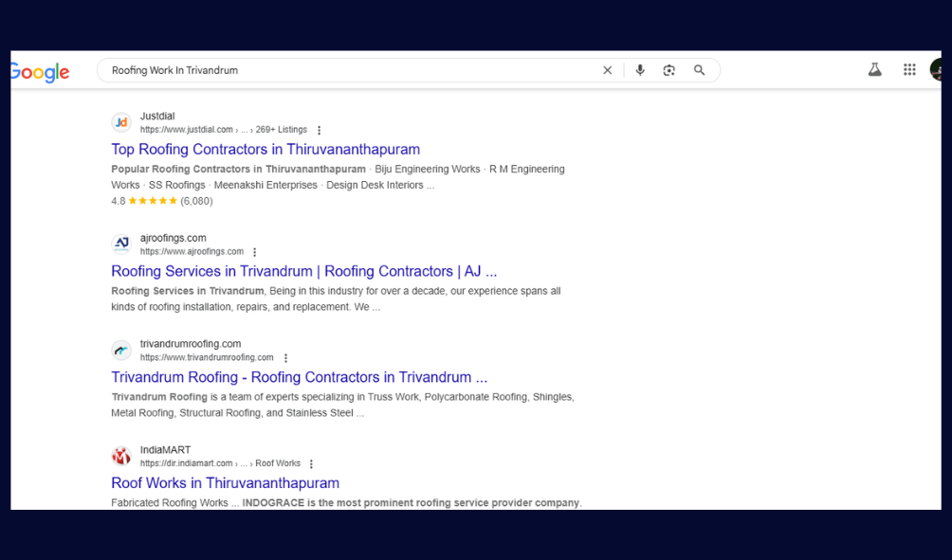Open more options for Justdial result
This screenshot has height=560, width=952.
[320, 131]
